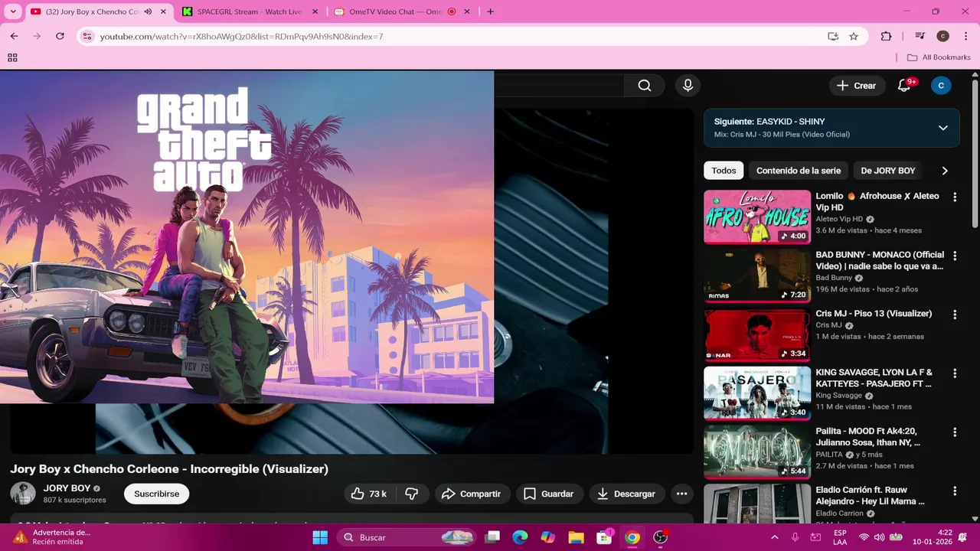Open OBS Studio from the taskbar
980x551 pixels.
[661, 537]
